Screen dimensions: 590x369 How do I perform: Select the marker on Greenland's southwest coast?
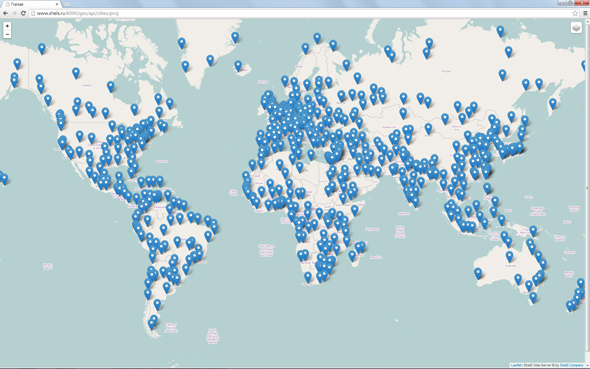point(185,67)
